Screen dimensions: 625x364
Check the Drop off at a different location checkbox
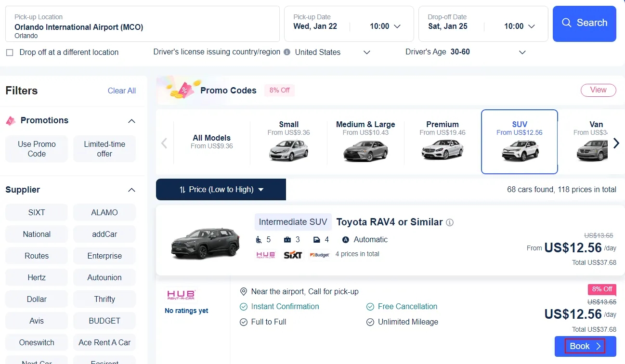(x=10, y=52)
